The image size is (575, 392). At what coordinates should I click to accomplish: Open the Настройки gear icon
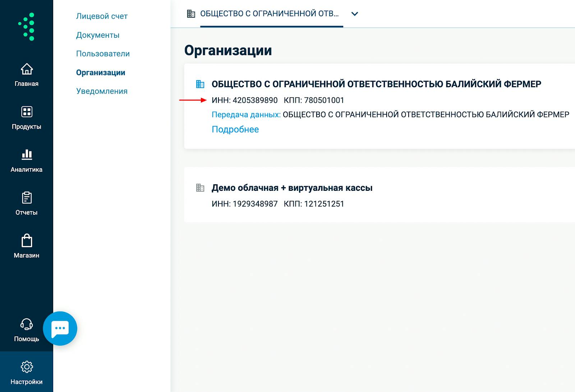tap(27, 367)
